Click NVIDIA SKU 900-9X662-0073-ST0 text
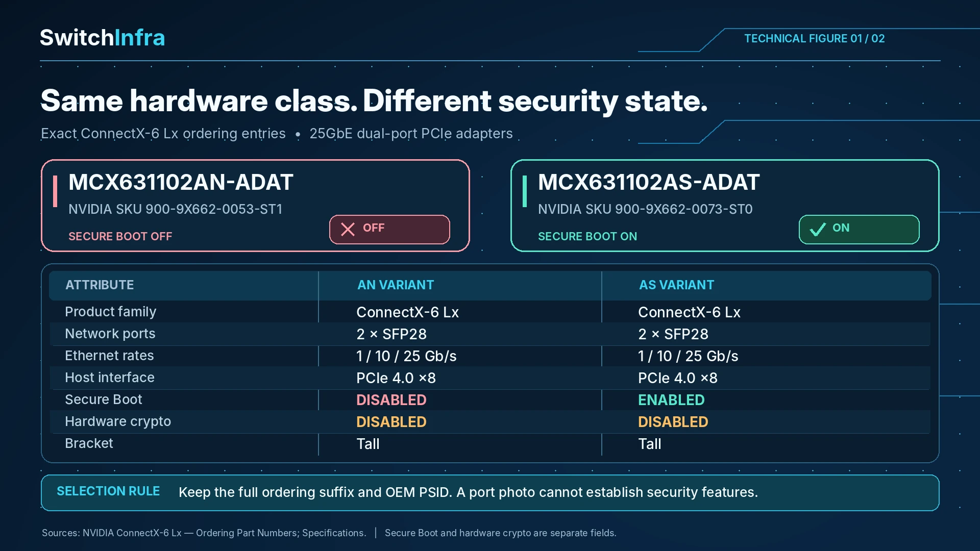 pos(645,209)
